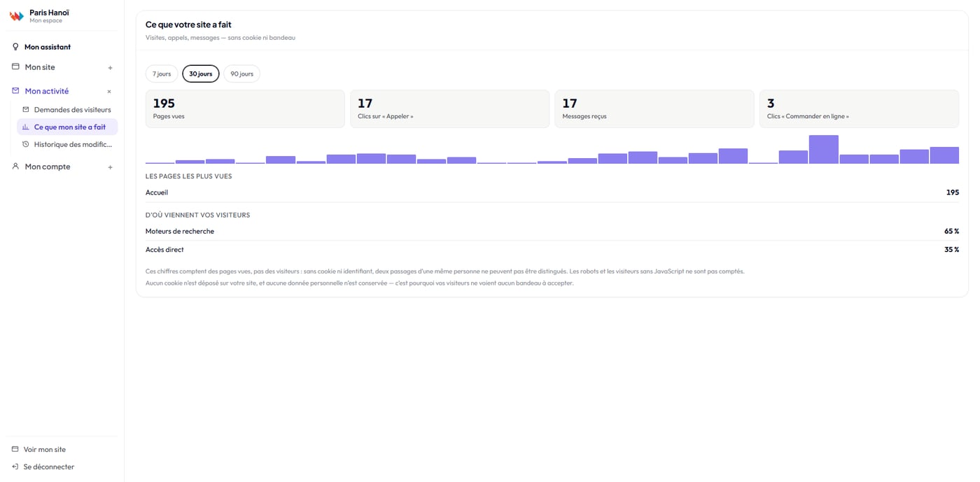This screenshot has height=482, width=980.
Task: Open the Mon site section
Action: pyautogui.click(x=62, y=67)
